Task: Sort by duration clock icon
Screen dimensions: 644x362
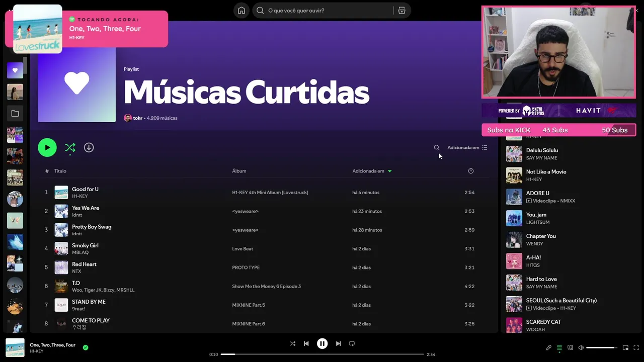Action: (471, 171)
